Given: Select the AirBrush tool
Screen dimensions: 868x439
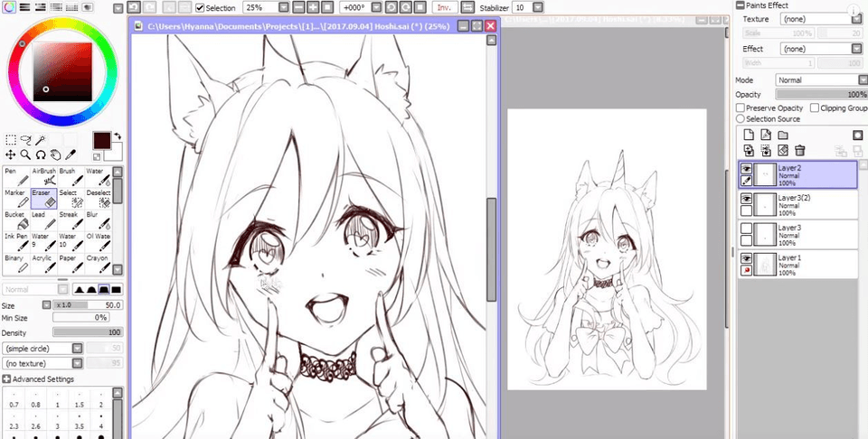Looking at the screenshot, I should tap(43, 175).
